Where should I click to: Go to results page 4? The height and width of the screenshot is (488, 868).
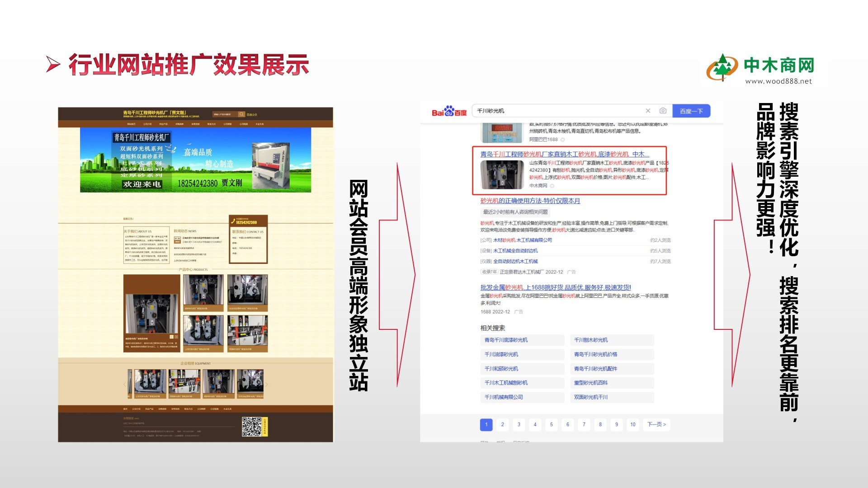535,424
